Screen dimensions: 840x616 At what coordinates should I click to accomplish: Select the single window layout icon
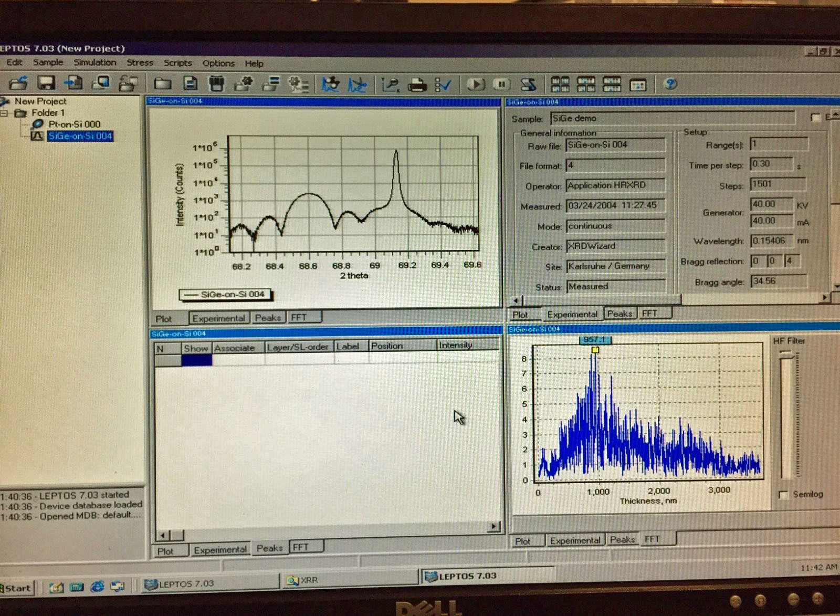[638, 85]
